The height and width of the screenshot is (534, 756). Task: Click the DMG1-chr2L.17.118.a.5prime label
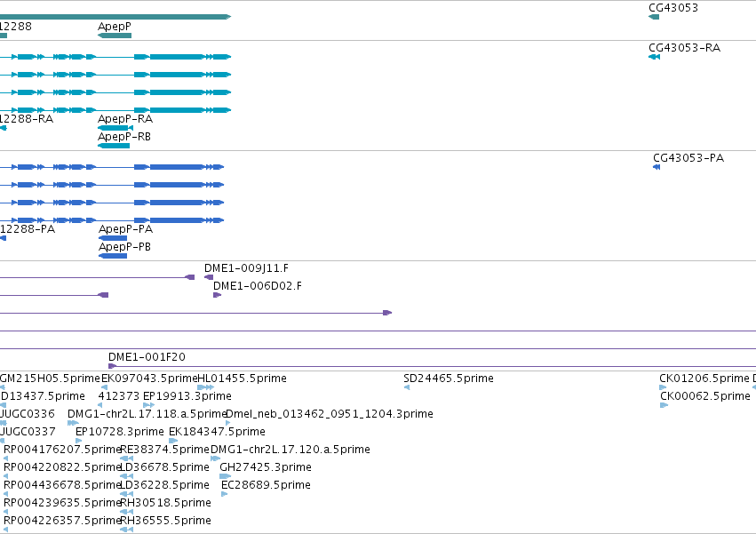coord(147,414)
